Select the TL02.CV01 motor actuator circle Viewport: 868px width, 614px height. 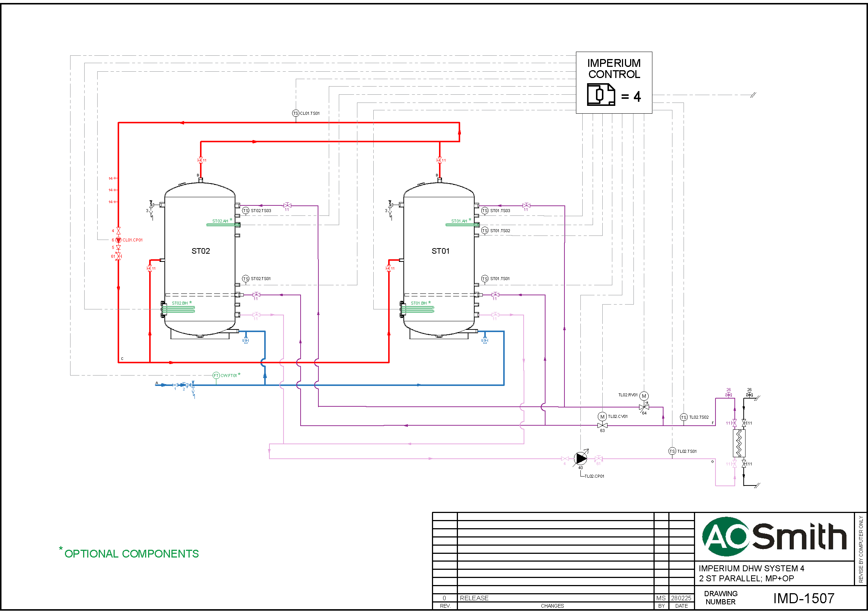pos(602,417)
